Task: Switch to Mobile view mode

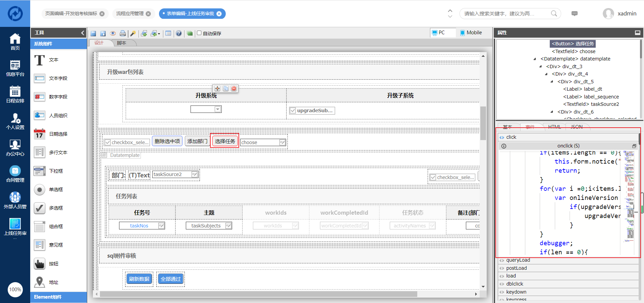Action: [x=471, y=33]
